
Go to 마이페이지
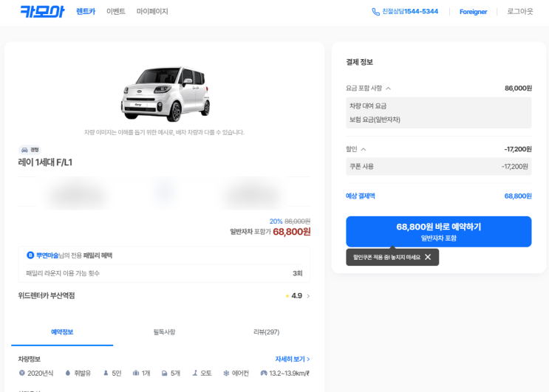point(152,12)
